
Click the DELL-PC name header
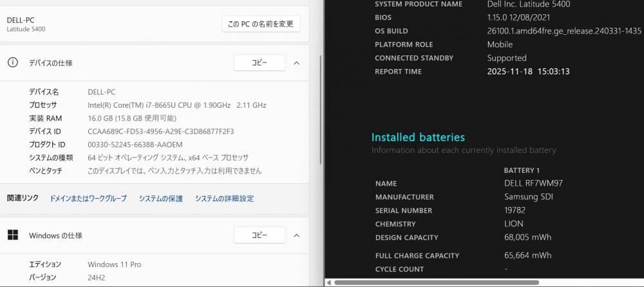(x=21, y=20)
